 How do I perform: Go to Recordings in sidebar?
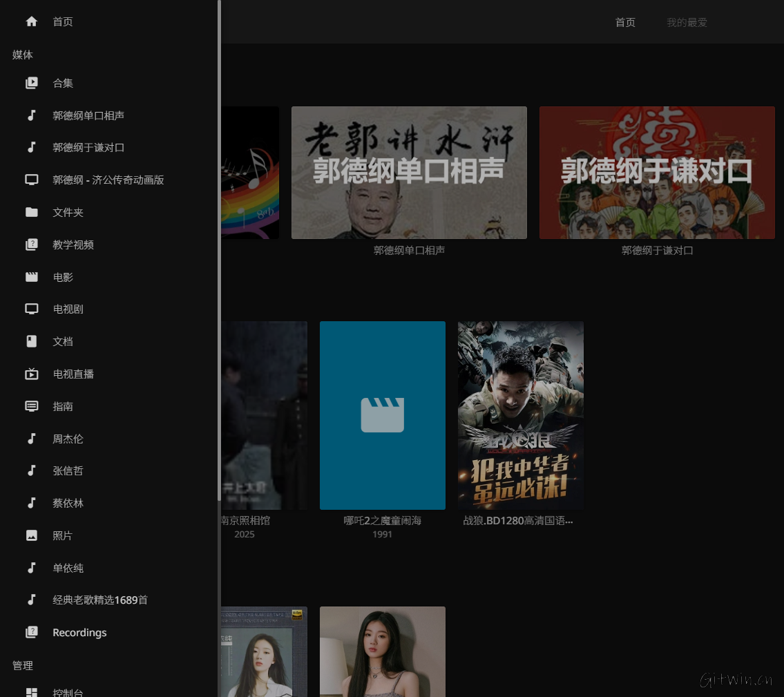tap(79, 633)
